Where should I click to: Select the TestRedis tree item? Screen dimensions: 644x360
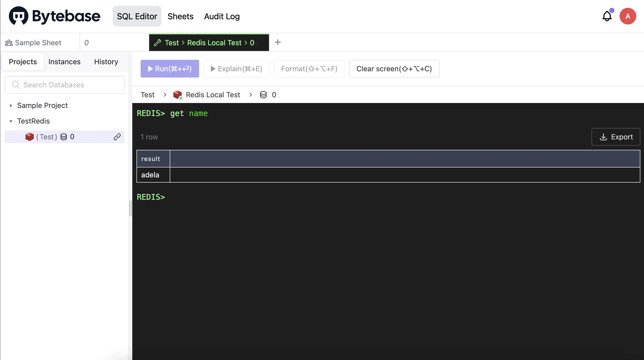point(34,121)
